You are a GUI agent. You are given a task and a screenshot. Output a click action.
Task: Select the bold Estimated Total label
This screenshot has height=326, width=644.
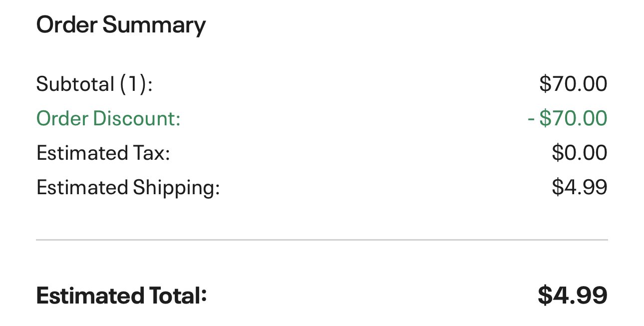(121, 296)
